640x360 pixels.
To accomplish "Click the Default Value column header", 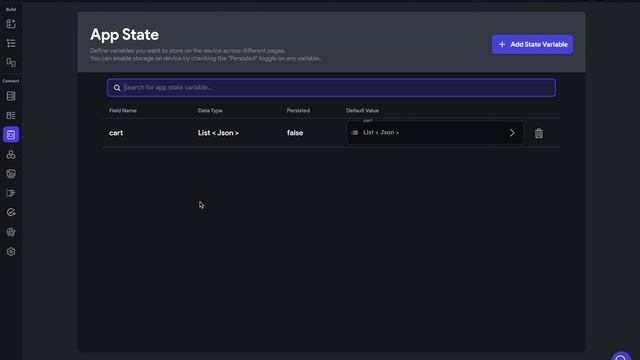I will [362, 111].
